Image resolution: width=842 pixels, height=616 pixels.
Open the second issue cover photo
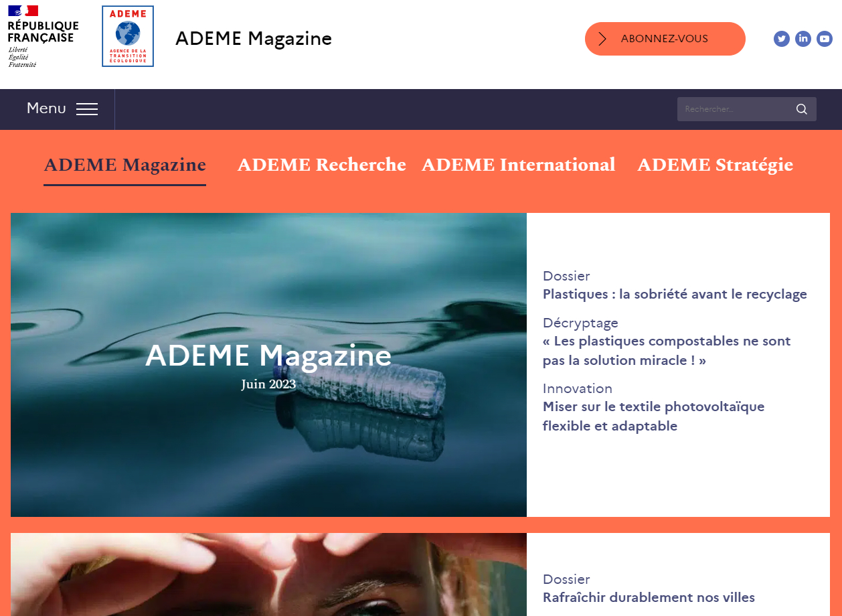pos(268,574)
